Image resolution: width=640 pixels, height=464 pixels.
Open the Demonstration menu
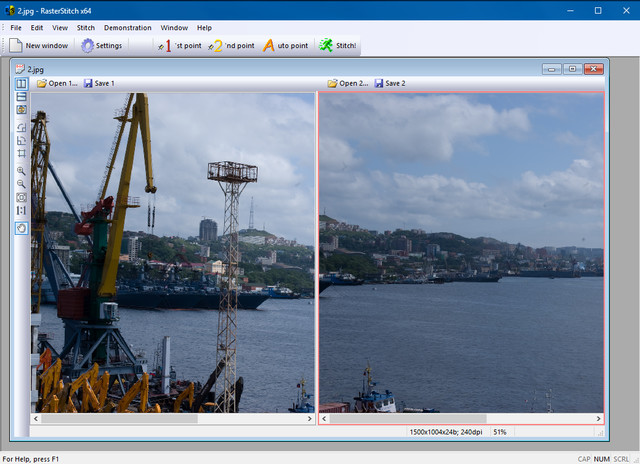click(x=127, y=28)
